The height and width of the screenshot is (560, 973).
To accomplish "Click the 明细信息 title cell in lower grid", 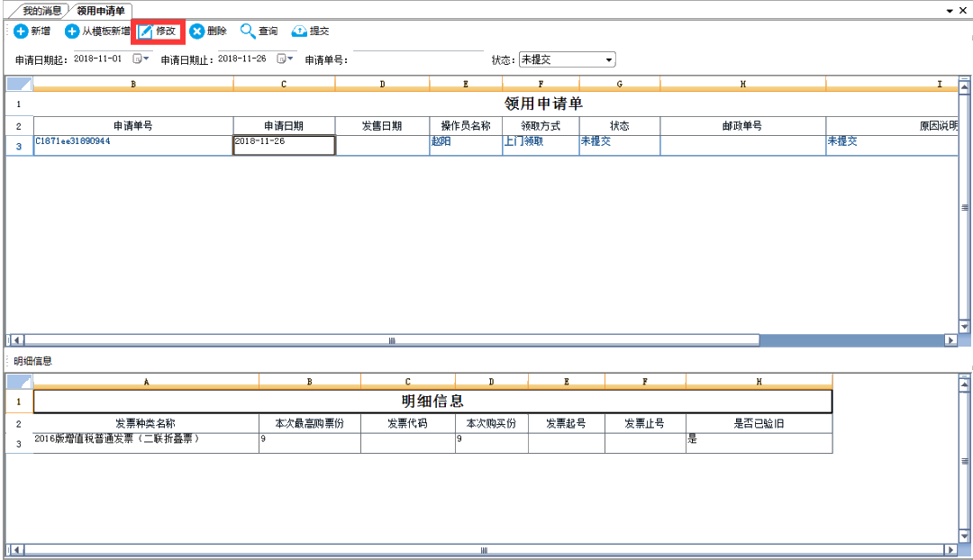I will click(x=432, y=402).
